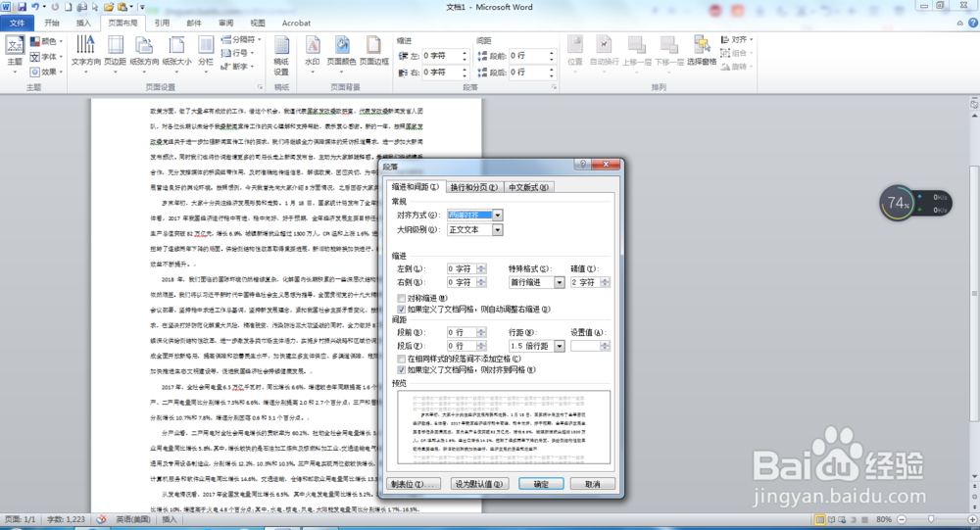Viewport: 980px width, 530px height.
Task: Open the Breaks (分隔符) dropdown
Action: point(241,39)
